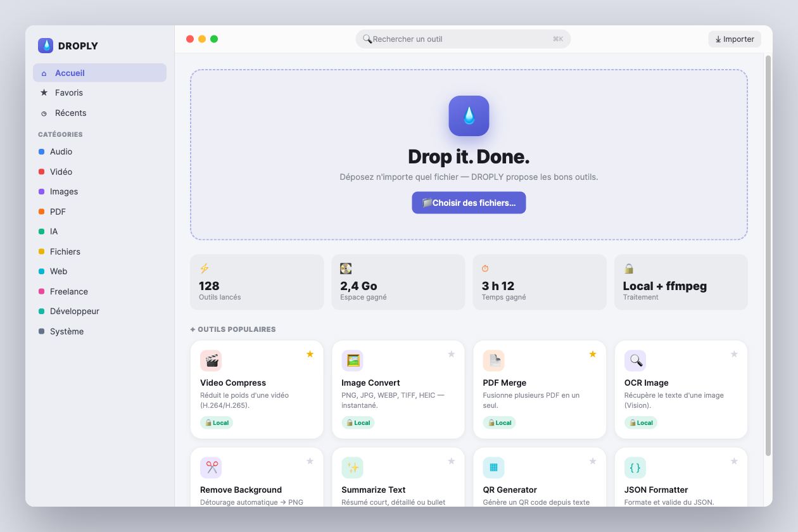
Task: Unfavorite Video Compress with its gold star
Action: pos(310,354)
